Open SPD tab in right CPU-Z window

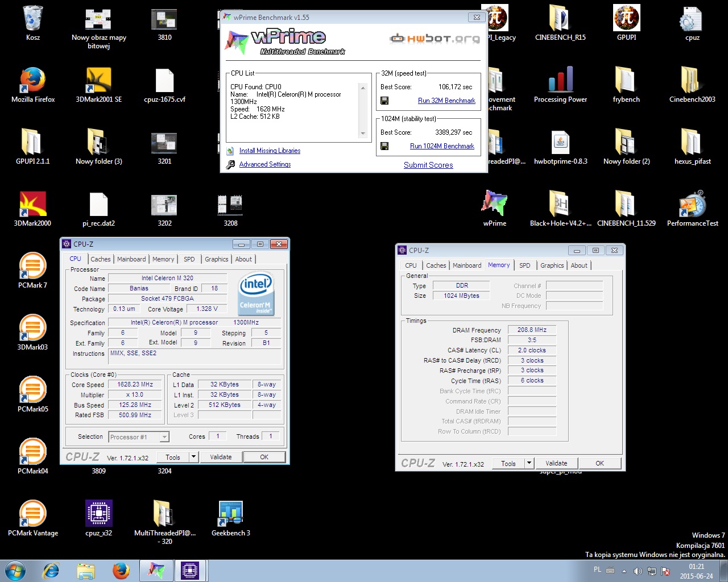pyautogui.click(x=525, y=265)
